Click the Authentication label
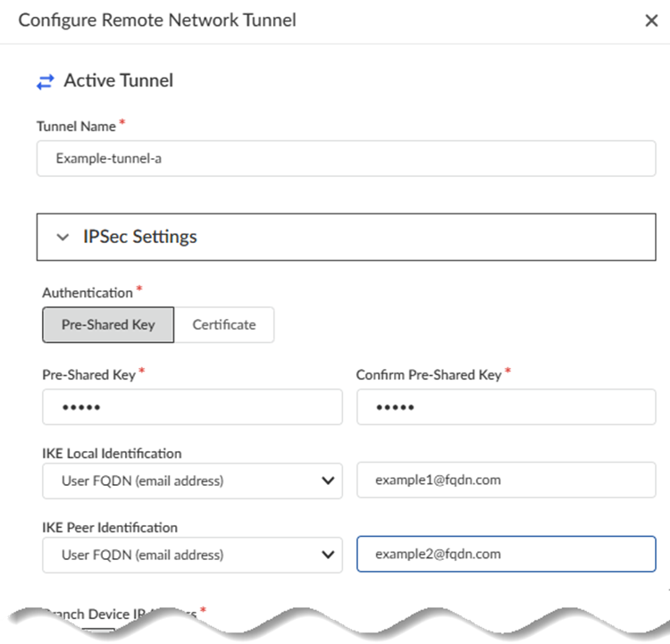The width and height of the screenshot is (670, 644). 88,292
